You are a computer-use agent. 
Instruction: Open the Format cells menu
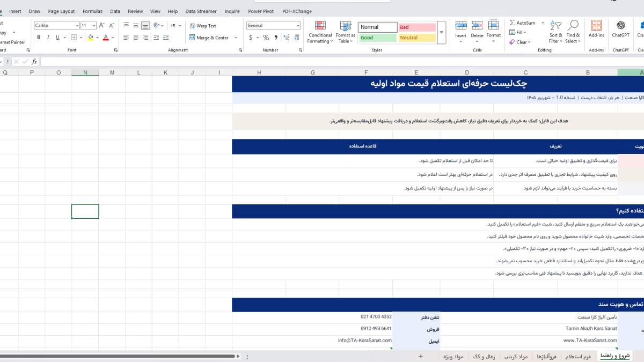[x=494, y=32]
